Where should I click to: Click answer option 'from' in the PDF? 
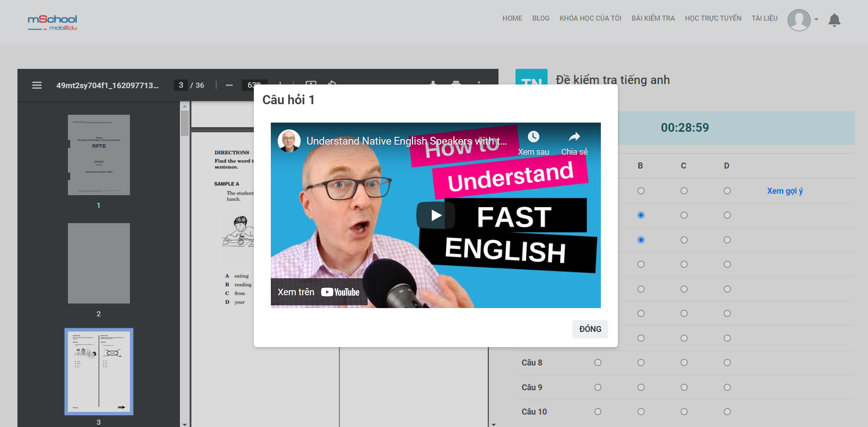pyautogui.click(x=240, y=293)
